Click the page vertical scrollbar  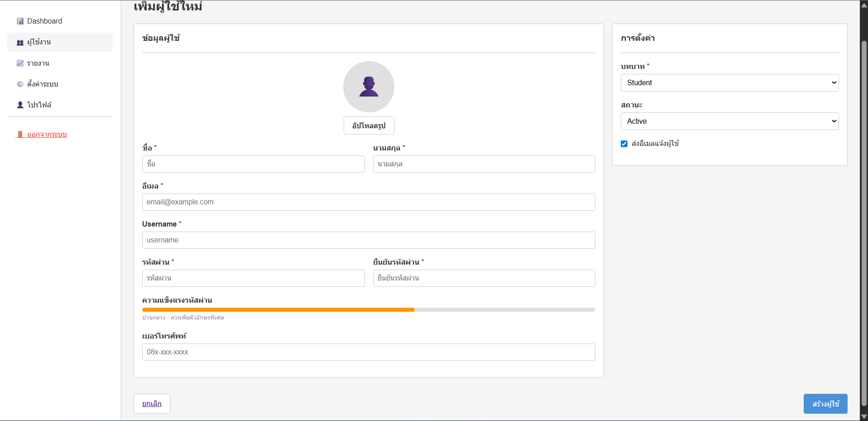pos(864,222)
